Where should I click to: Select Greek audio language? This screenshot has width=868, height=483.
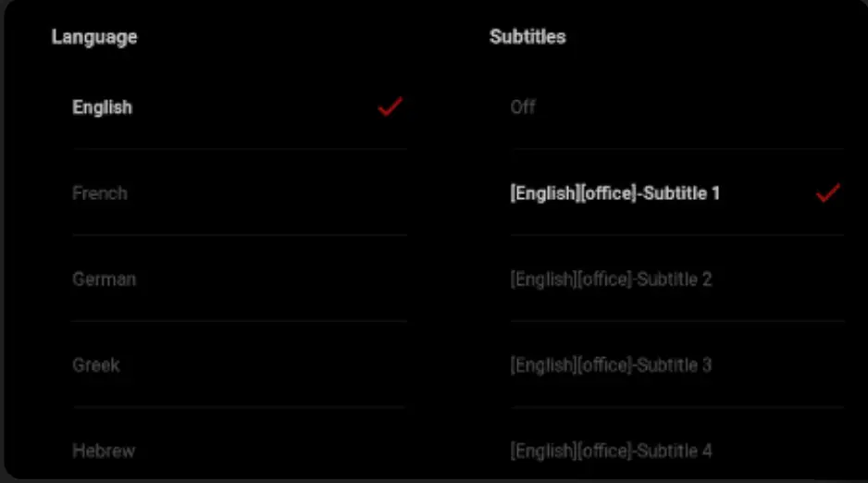click(x=96, y=365)
